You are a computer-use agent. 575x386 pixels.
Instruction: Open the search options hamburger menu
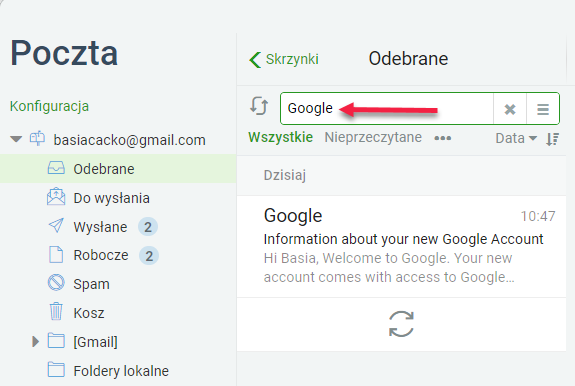pos(543,109)
